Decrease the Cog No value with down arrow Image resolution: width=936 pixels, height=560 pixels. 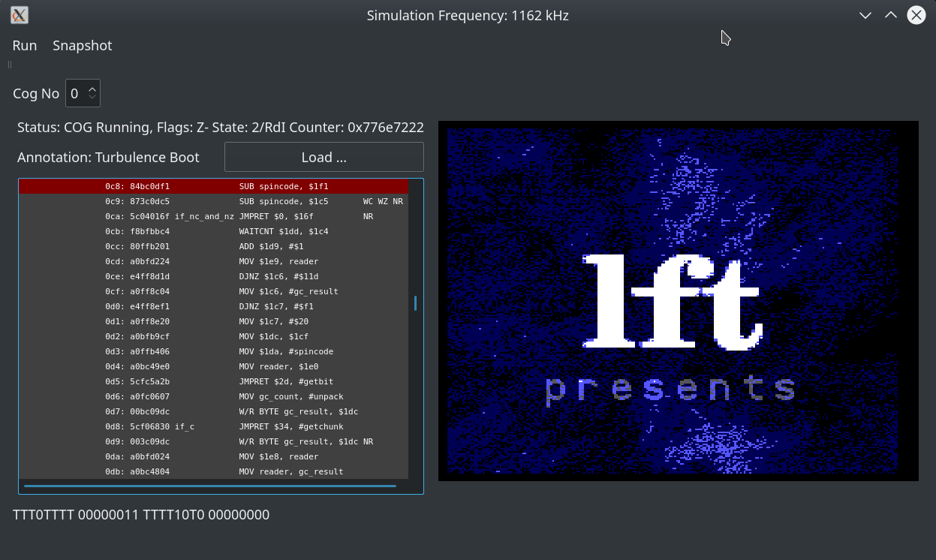point(92,98)
